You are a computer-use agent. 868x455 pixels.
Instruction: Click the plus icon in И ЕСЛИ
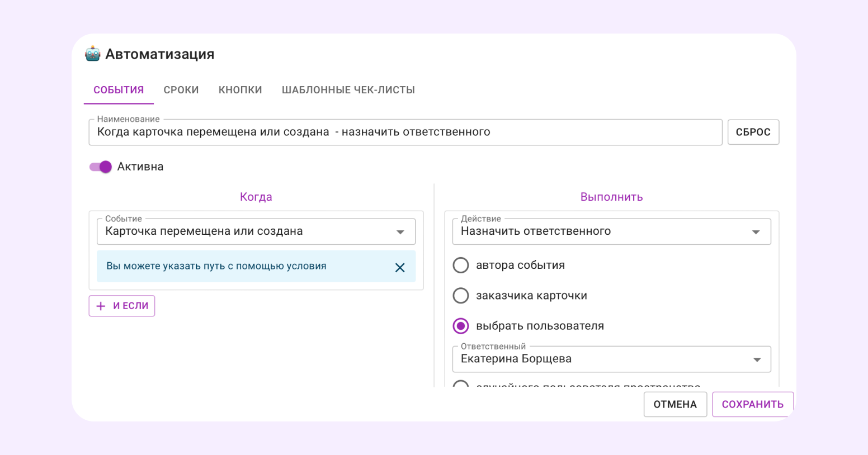pos(101,306)
